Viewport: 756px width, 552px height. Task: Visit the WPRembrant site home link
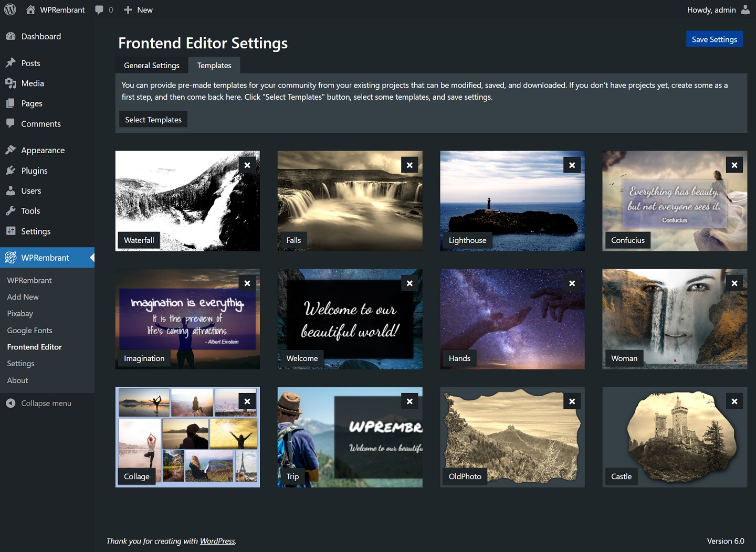[55, 10]
